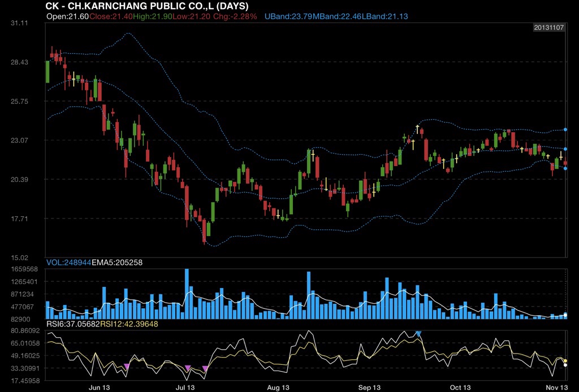
Task: Select the Close:21.40 value
Action: pos(111,16)
